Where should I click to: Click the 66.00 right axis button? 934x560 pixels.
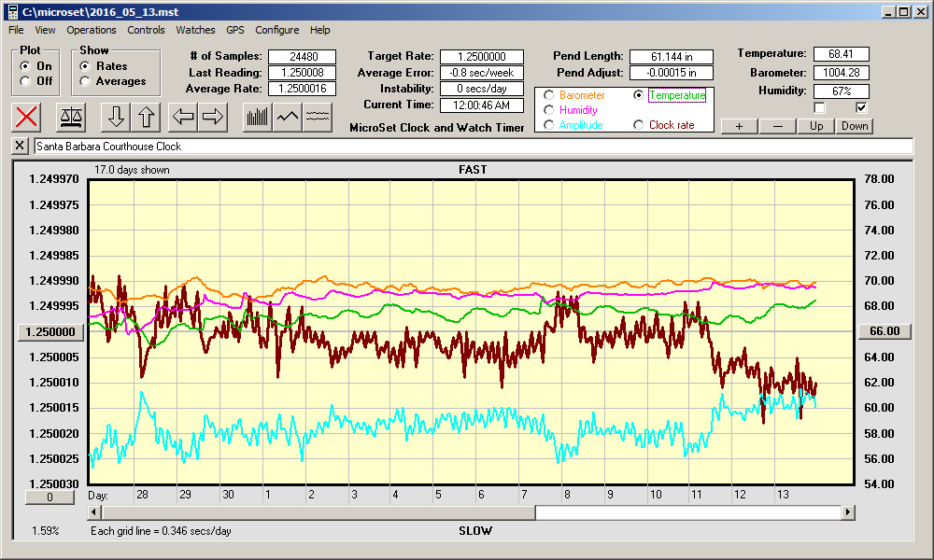884,331
